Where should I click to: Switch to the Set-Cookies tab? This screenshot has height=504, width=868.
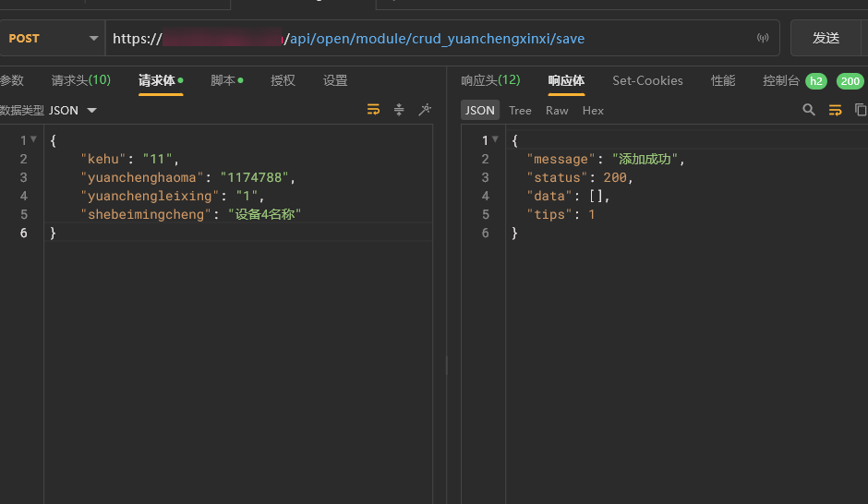(x=647, y=80)
